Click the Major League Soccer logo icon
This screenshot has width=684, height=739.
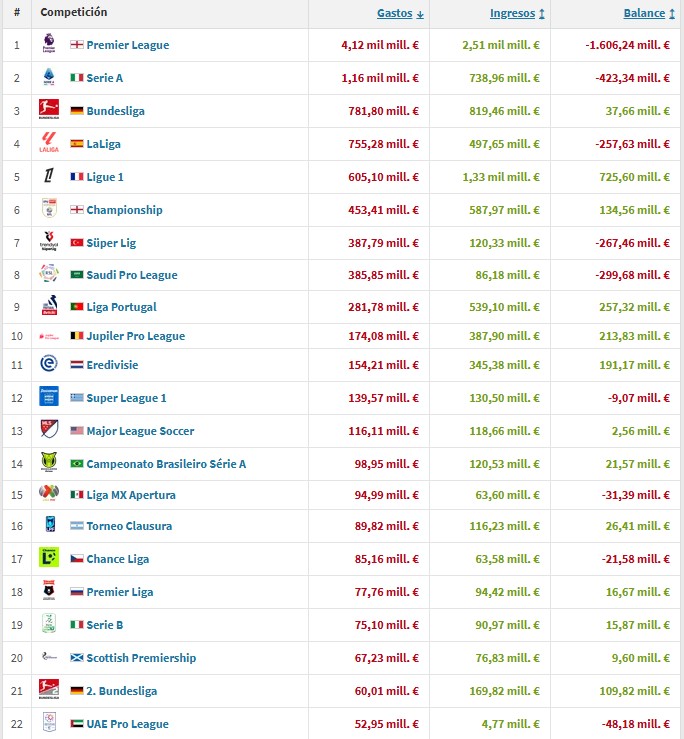[49, 429]
